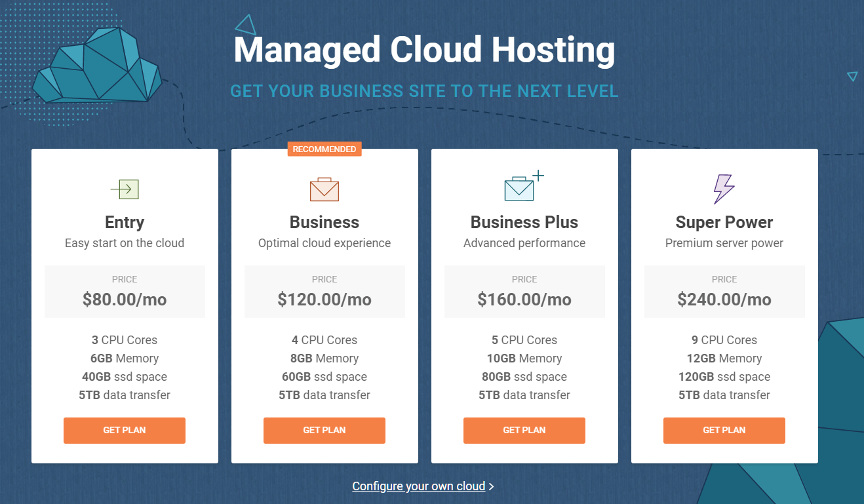Screen dimensions: 864x504
Task: Click the 6GB Memory spec
Action: 125,359
